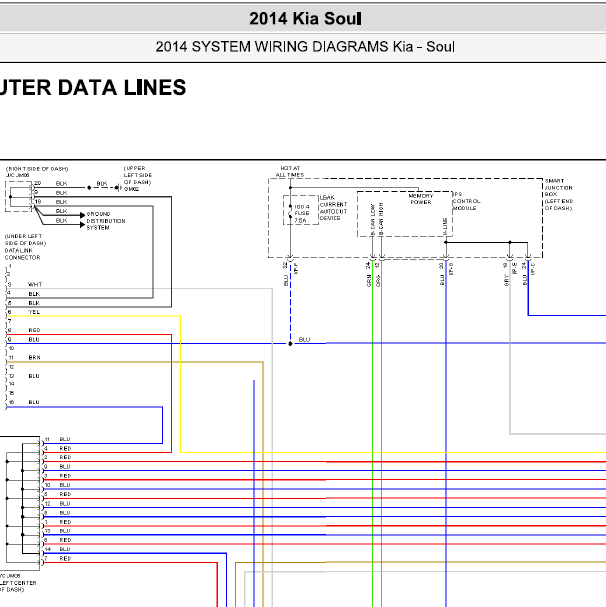Click the "BLK" label on JM05 pin 20
This screenshot has width=606, height=607.
click(61, 183)
